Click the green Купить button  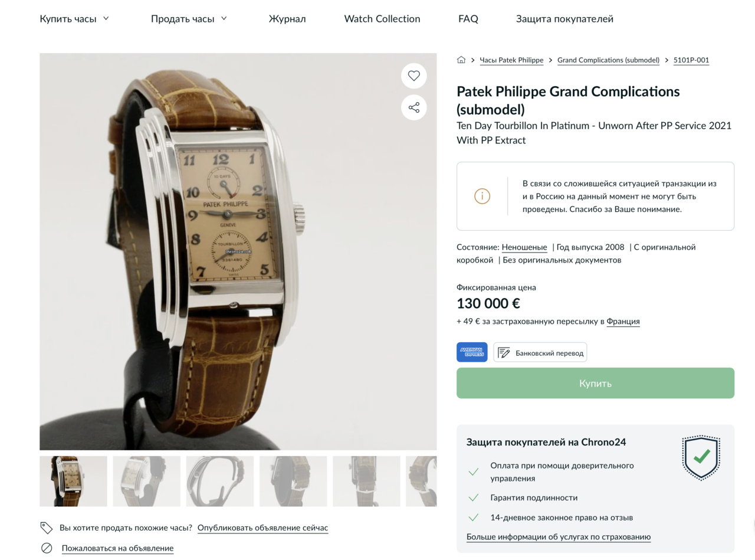[595, 383]
